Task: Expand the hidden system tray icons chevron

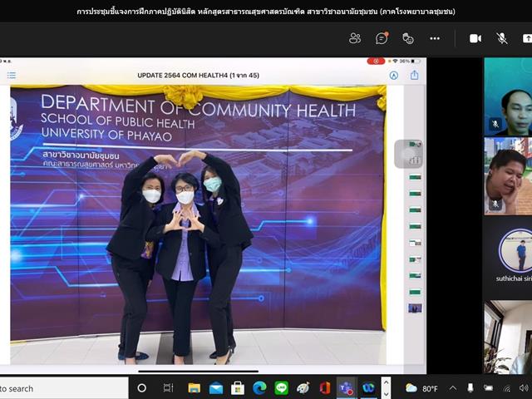Action: pos(453,388)
